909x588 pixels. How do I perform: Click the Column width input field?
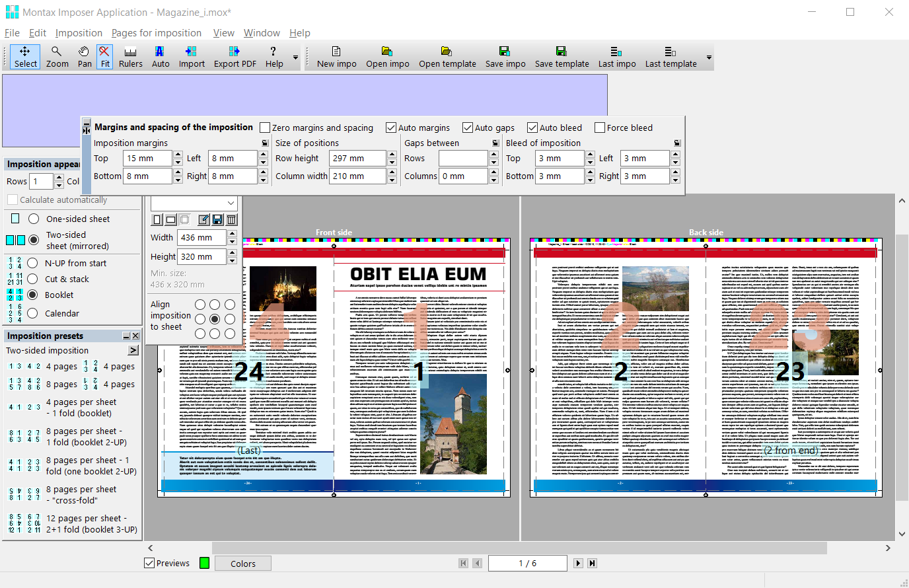pos(357,176)
